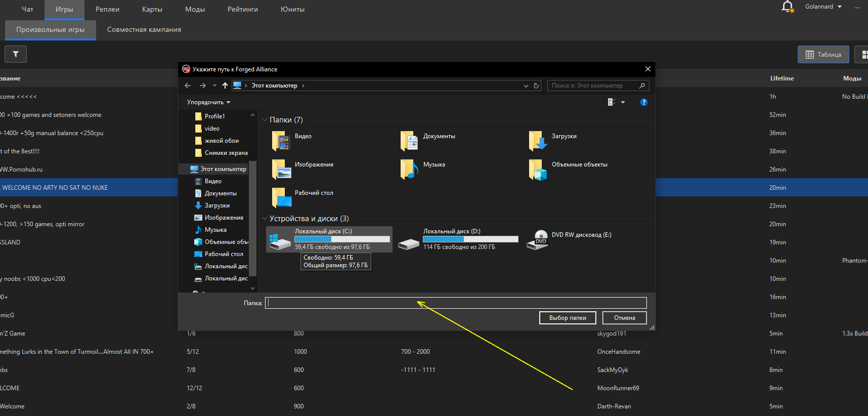Open the Упорядочить dropdown
868x416 pixels.
tap(208, 102)
